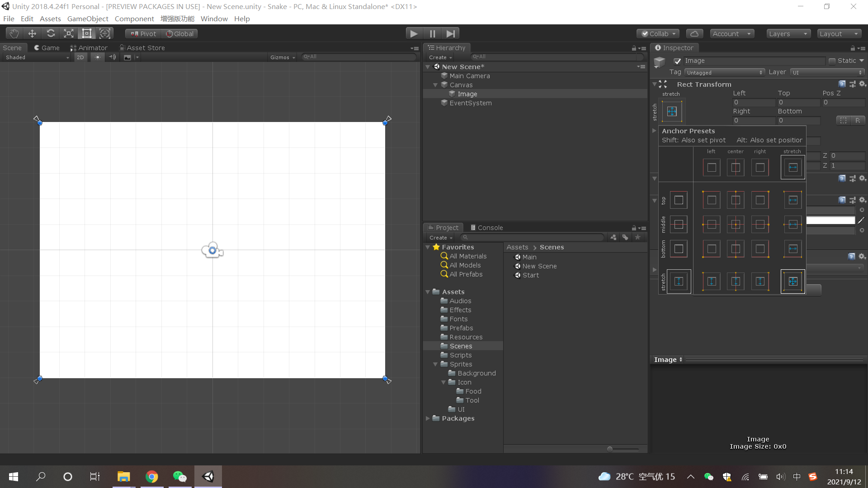Open the Component menu

click(x=133, y=19)
